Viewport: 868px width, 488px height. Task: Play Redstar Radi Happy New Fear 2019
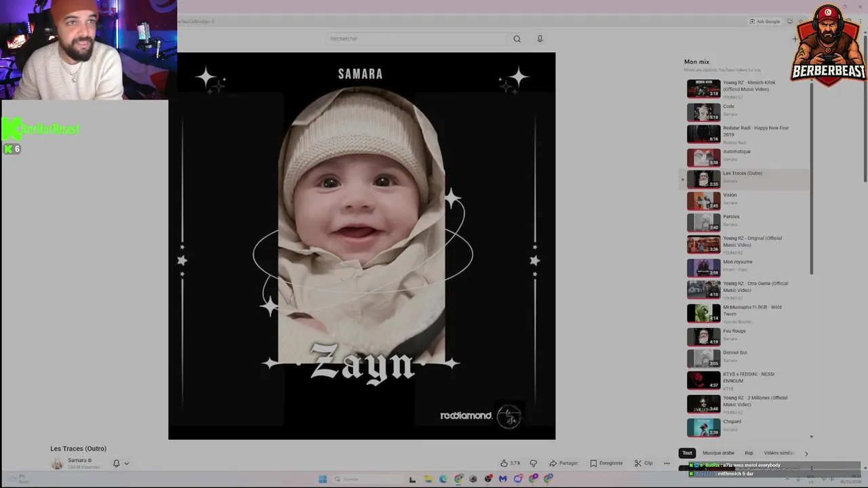click(x=746, y=134)
